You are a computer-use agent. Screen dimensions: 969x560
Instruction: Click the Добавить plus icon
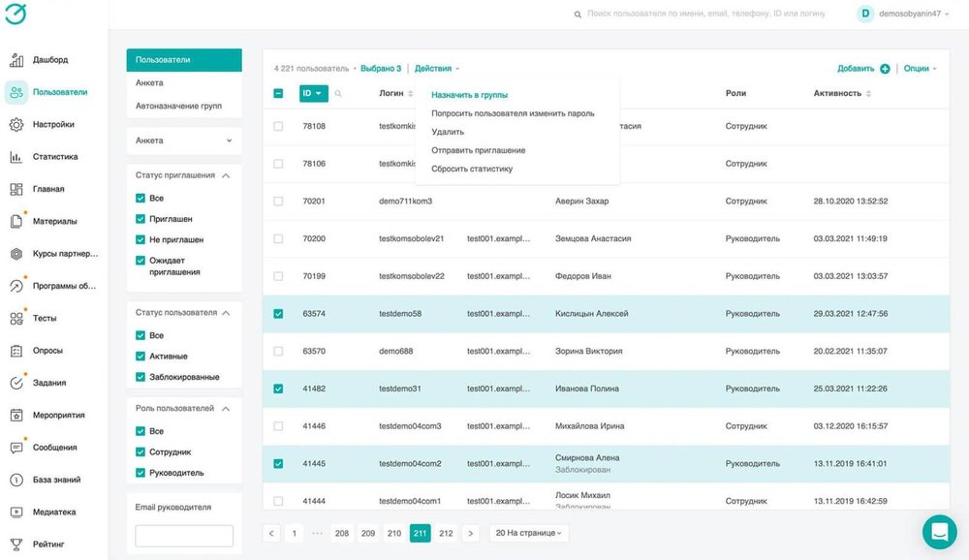point(885,69)
